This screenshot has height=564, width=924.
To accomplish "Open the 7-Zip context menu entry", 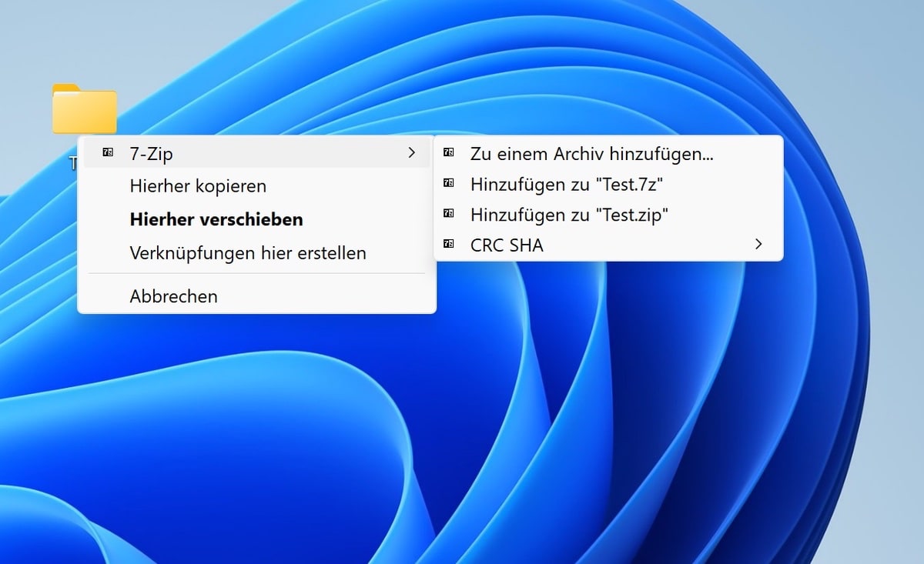I will click(x=152, y=154).
